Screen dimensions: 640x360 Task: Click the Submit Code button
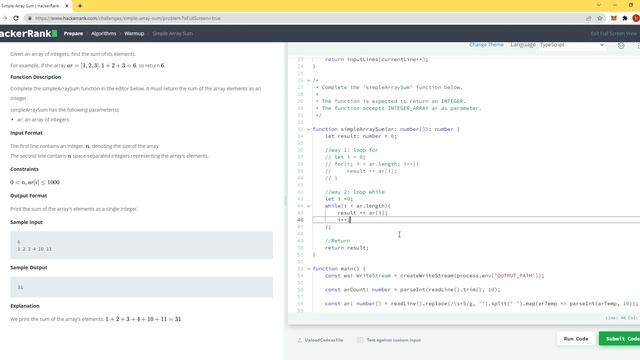point(620,339)
